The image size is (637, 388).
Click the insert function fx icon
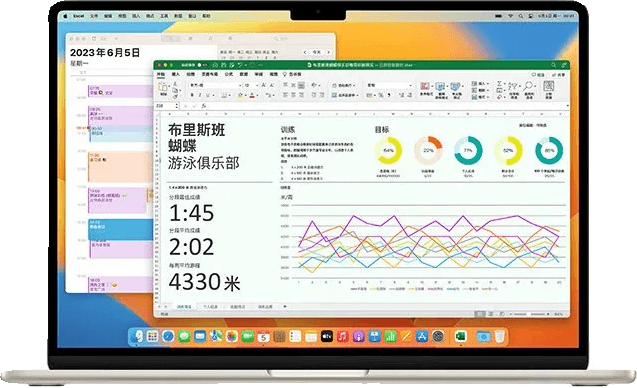pos(204,106)
